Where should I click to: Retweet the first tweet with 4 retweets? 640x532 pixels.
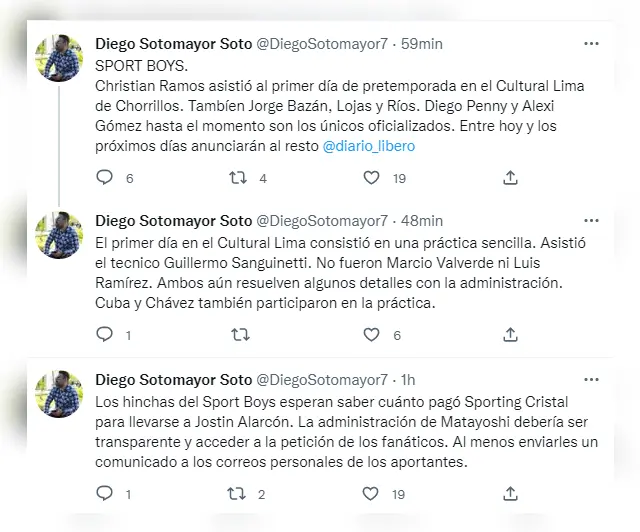coord(239,177)
